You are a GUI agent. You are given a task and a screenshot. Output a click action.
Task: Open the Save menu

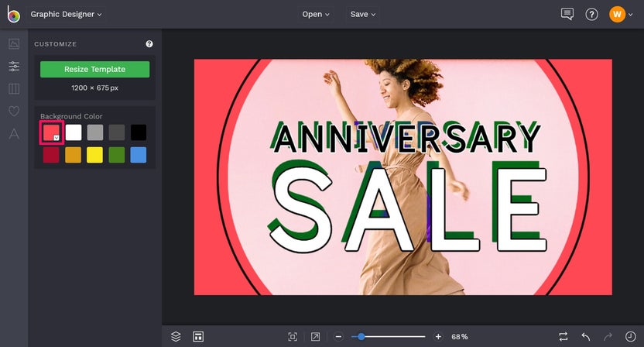[x=363, y=15]
